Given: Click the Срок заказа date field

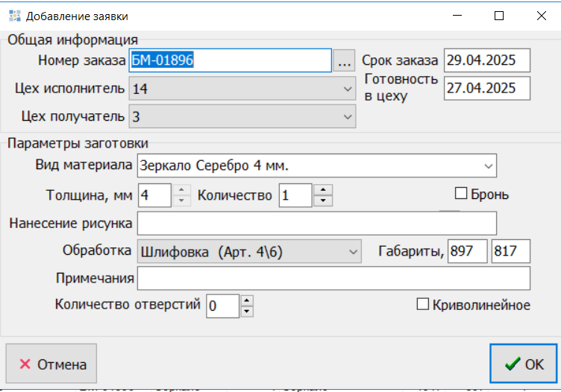Looking at the screenshot, I should (486, 61).
